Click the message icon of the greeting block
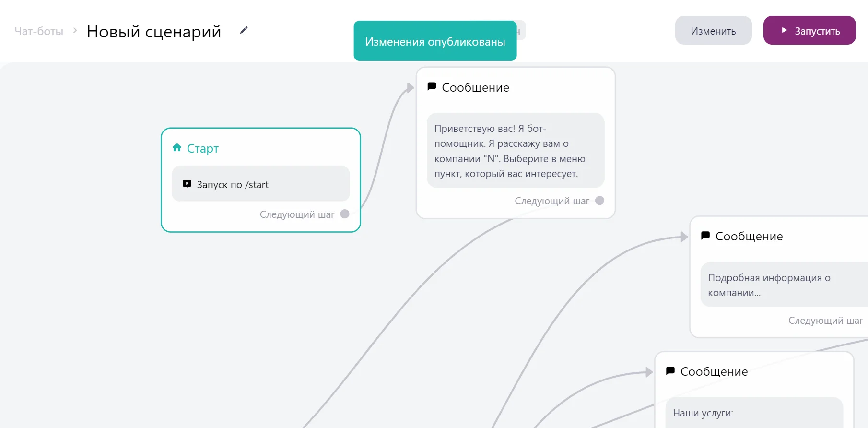This screenshot has height=428, width=868. 432,87
